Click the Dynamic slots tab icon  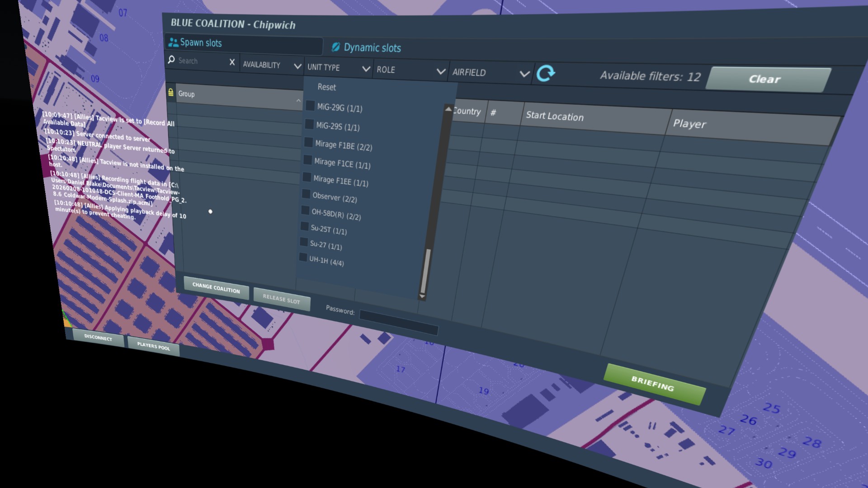pyautogui.click(x=335, y=47)
